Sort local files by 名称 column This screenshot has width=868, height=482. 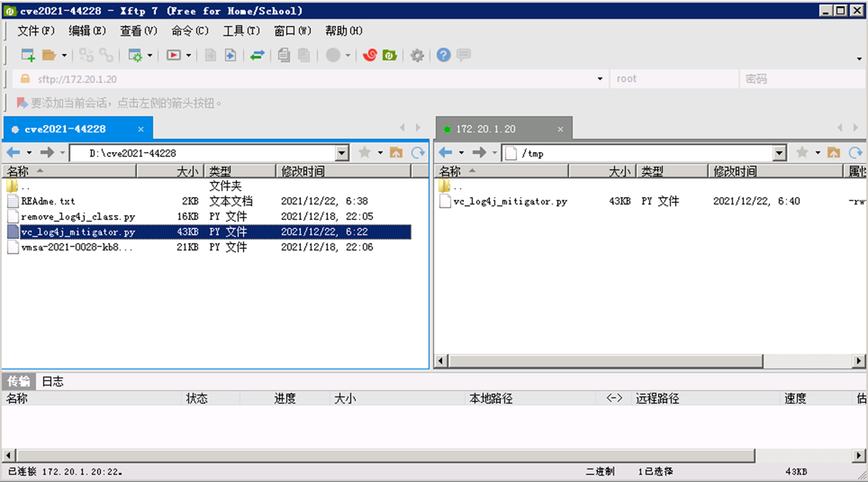(x=69, y=171)
